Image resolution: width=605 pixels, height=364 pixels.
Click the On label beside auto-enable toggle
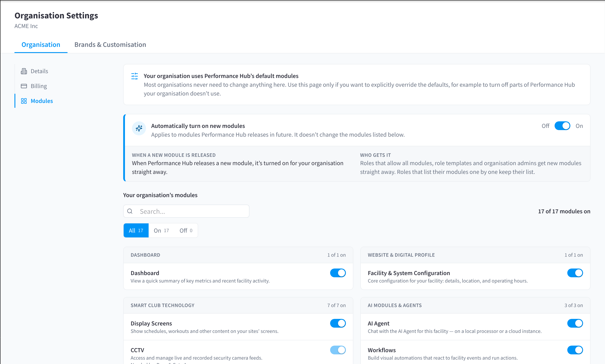coord(579,126)
